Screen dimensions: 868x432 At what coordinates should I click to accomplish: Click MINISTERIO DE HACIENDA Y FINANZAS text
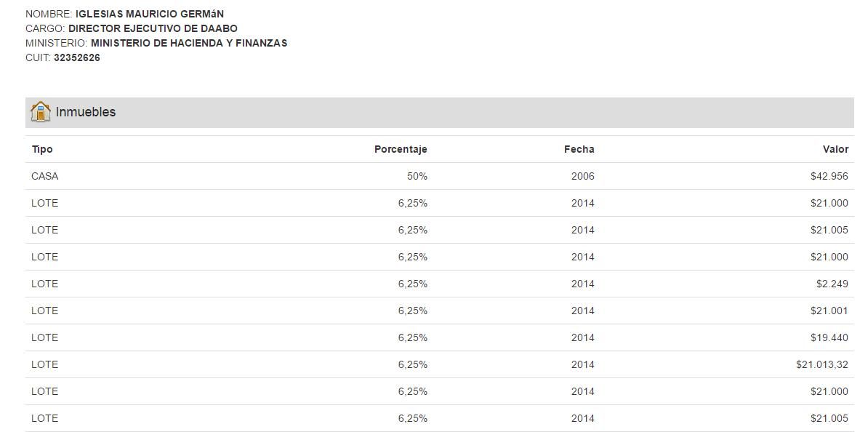pyautogui.click(x=189, y=43)
